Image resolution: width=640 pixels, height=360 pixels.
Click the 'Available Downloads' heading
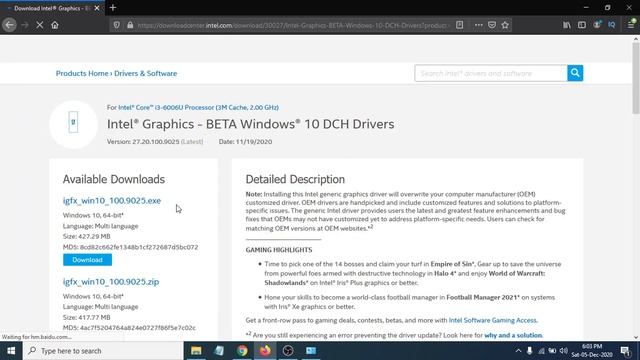(x=114, y=179)
